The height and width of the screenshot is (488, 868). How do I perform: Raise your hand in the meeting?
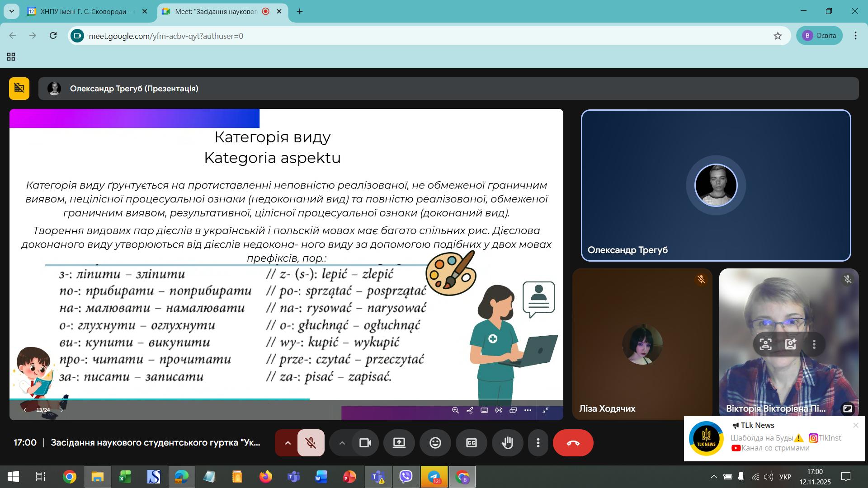click(507, 443)
